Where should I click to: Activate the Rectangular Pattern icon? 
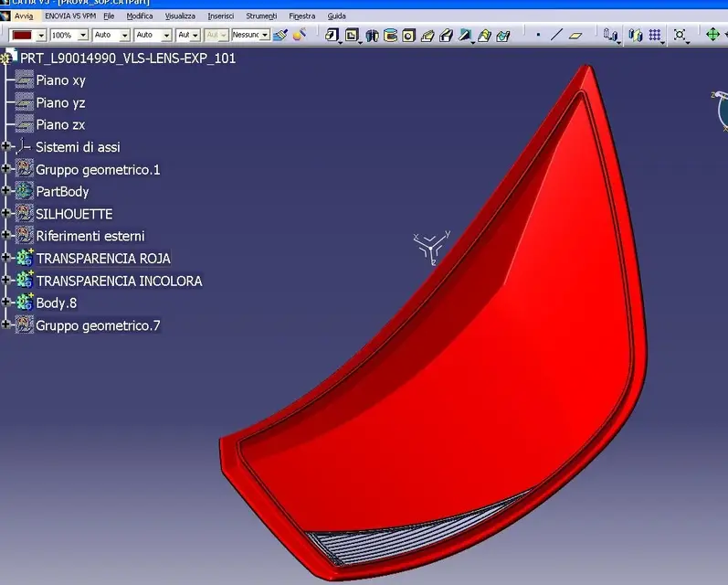coord(655,35)
